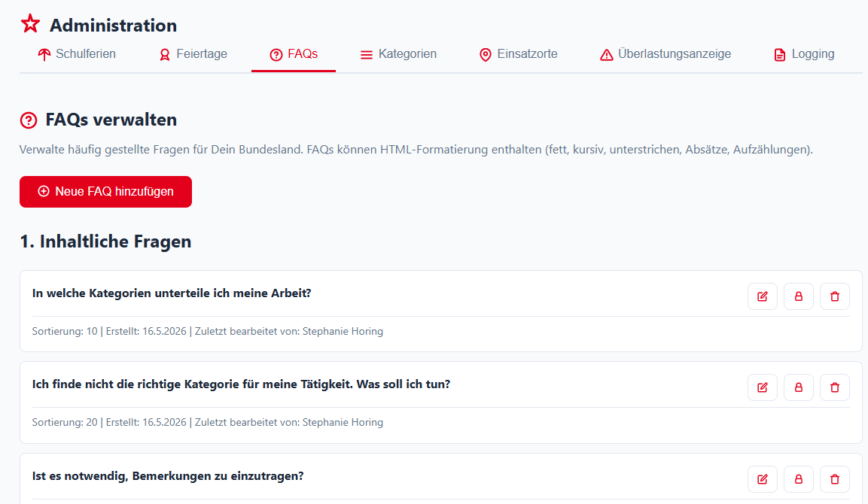Go to the Kategorien tab

click(x=398, y=54)
